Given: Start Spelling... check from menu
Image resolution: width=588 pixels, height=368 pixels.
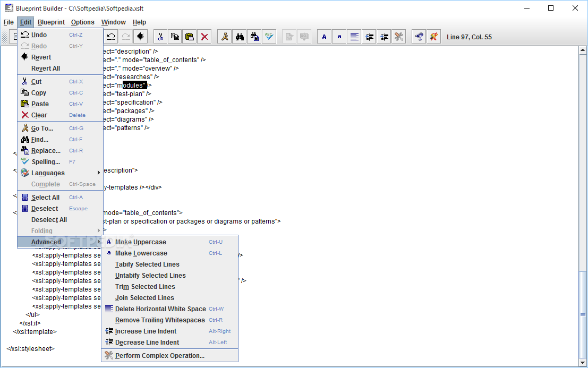Looking at the screenshot, I should tap(60, 162).
